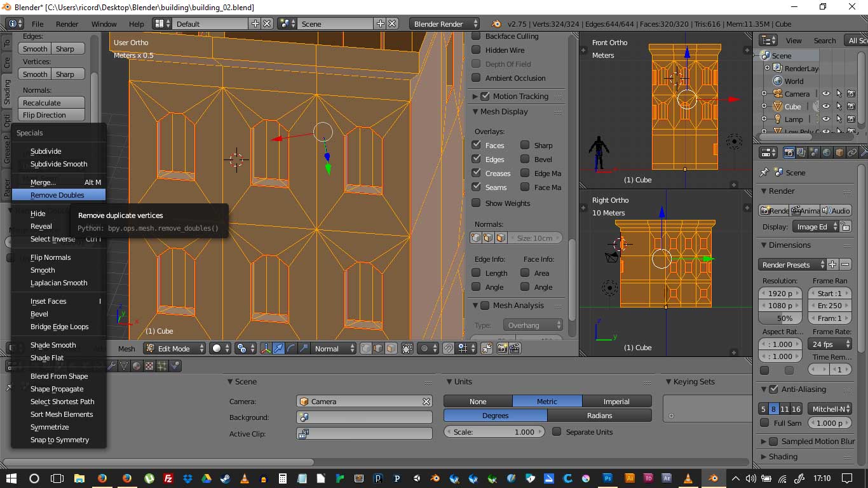Enable the Ambient Occlusion checkbox
The width and height of the screenshot is (868, 488).
[476, 78]
